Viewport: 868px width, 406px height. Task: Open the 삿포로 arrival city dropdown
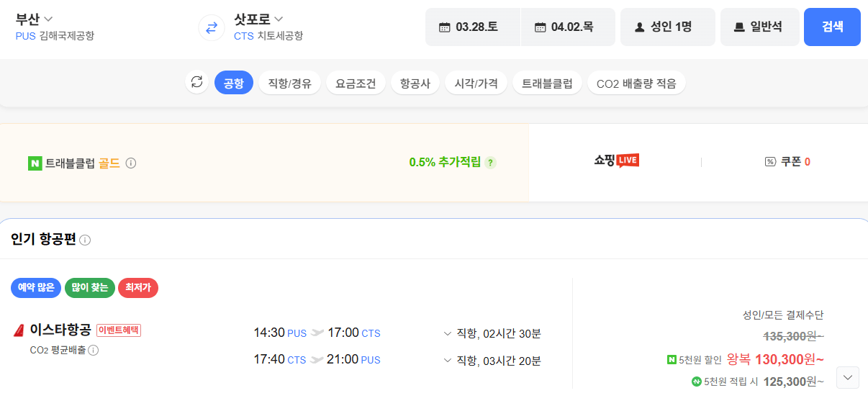[x=258, y=19]
